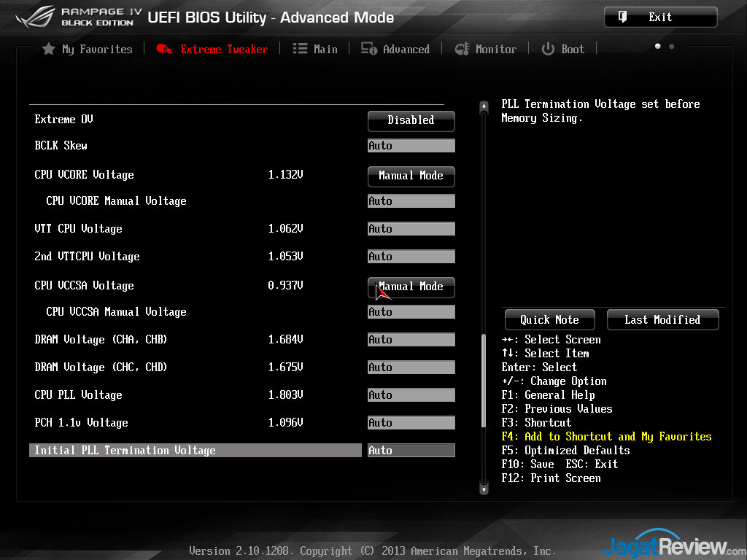Click the PCH 1.1v Voltage Auto field
The width and height of the screenshot is (747, 560).
click(411, 422)
